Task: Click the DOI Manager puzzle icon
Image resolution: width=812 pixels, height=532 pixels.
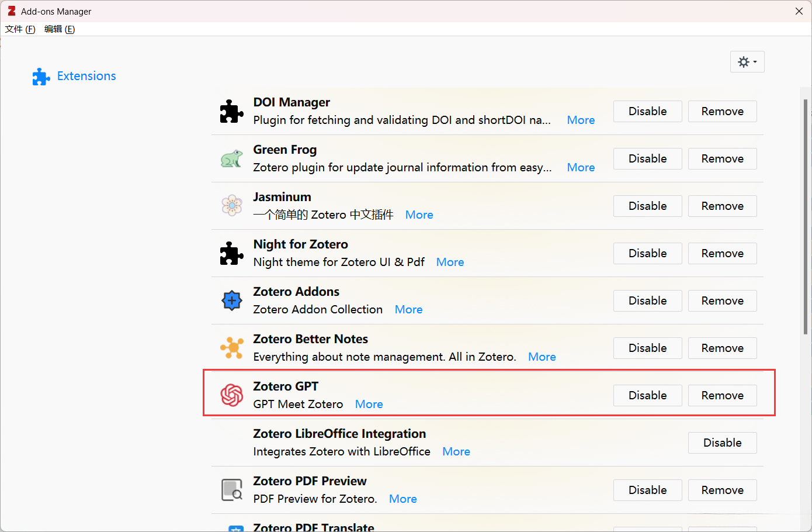Action: [231, 111]
